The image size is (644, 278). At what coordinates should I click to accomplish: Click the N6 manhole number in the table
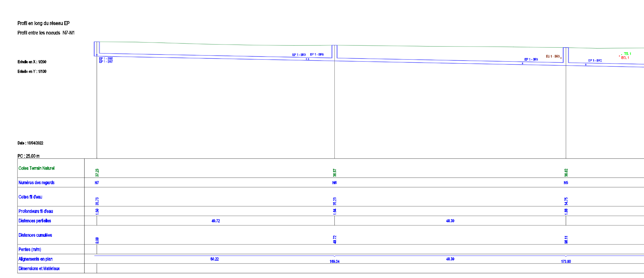pos(334,183)
